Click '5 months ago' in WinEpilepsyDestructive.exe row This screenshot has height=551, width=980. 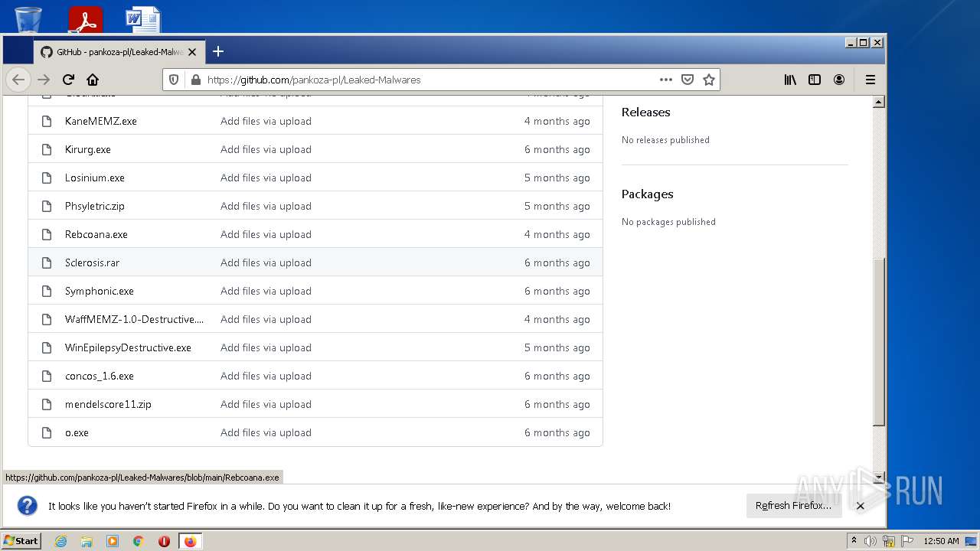click(557, 347)
